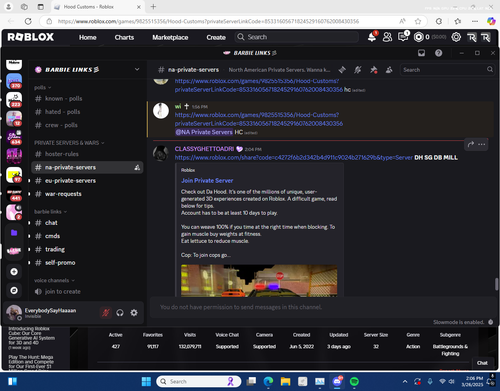Open Roblox settings gear
Screen dimensions: 500x391
point(456,37)
